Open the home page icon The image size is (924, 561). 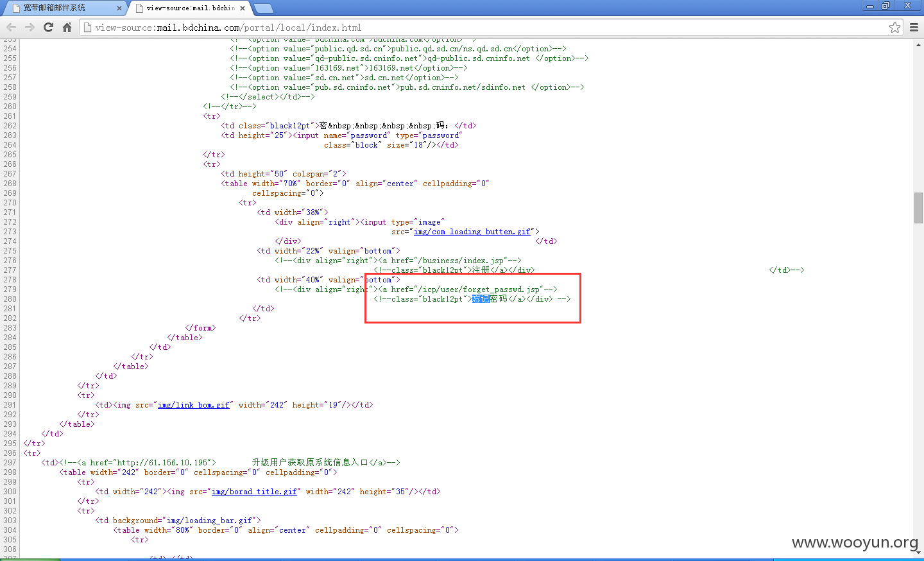67,27
